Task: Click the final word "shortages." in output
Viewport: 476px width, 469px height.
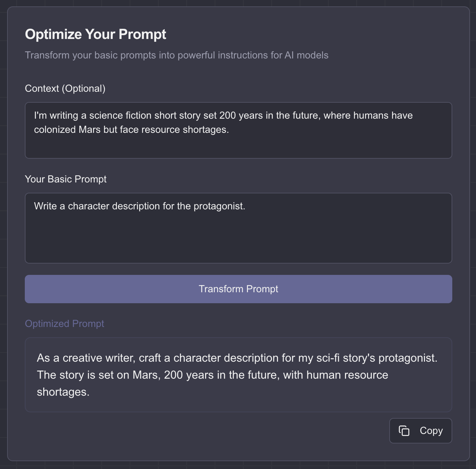Action: pos(63,392)
